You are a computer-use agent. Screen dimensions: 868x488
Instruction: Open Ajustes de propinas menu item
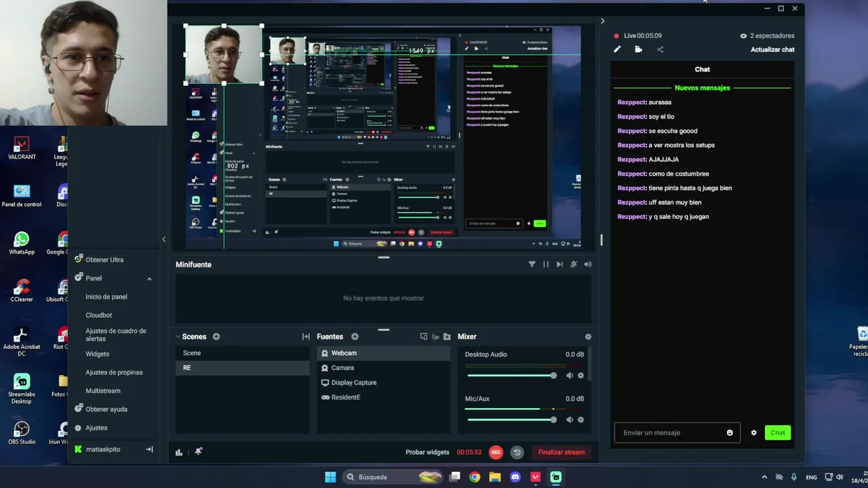click(114, 372)
